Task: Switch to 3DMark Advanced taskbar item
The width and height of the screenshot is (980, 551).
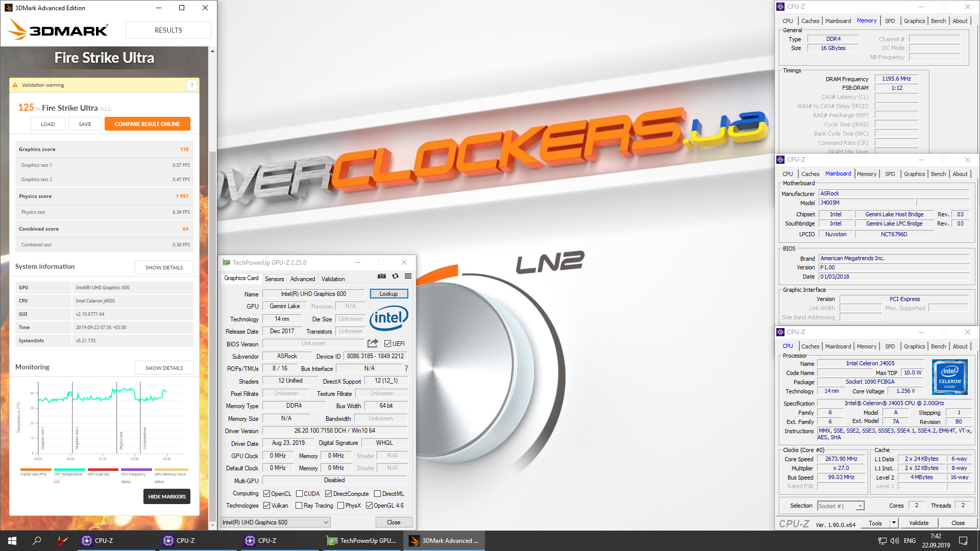Action: 444,541
